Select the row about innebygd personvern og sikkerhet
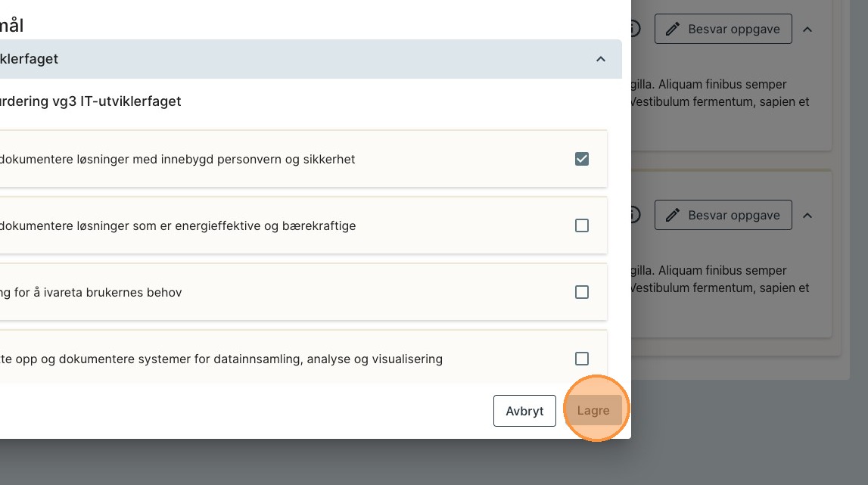 (x=227, y=160)
